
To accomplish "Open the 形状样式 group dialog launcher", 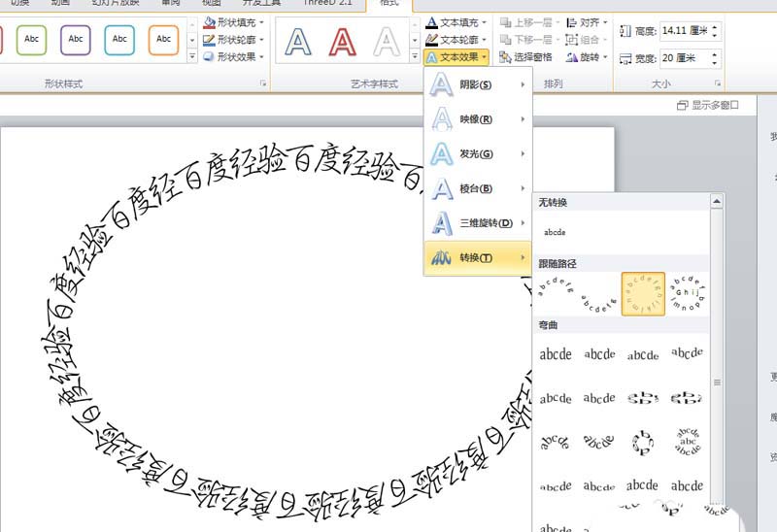I will 263,83.
